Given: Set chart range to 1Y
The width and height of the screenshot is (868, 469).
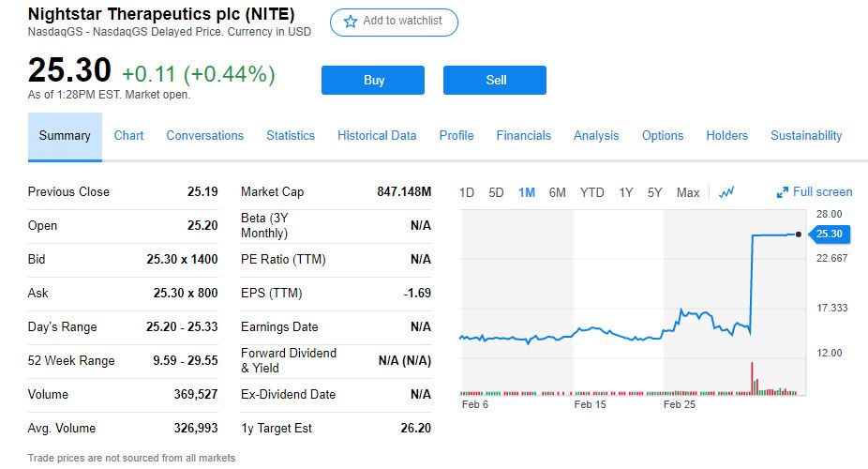Looking at the screenshot, I should pyautogui.click(x=625, y=192).
